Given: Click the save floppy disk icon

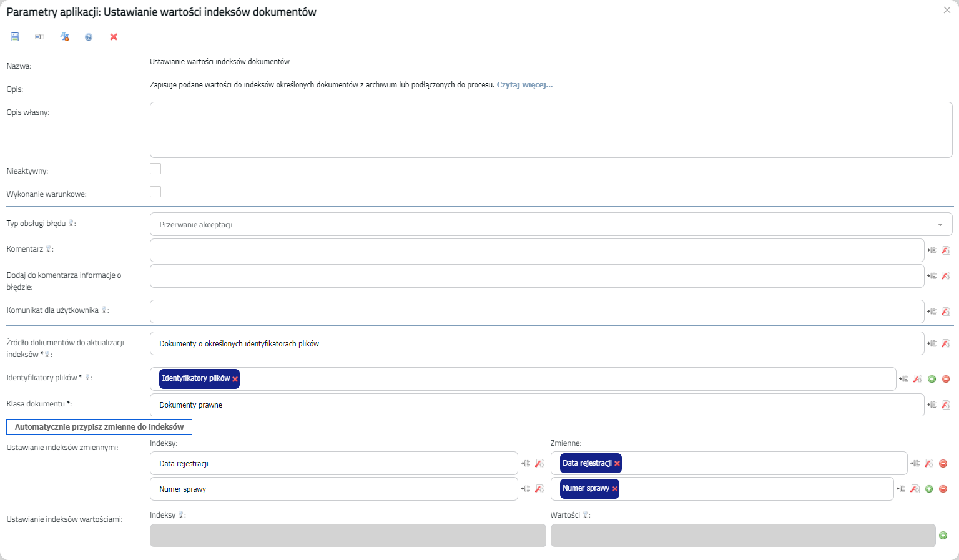Looking at the screenshot, I should pos(15,37).
